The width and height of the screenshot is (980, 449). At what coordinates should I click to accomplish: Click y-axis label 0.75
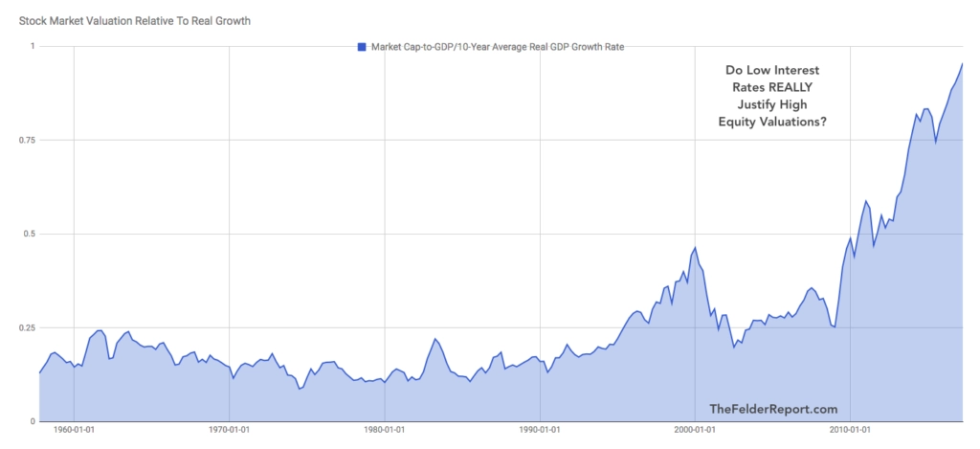click(x=28, y=140)
